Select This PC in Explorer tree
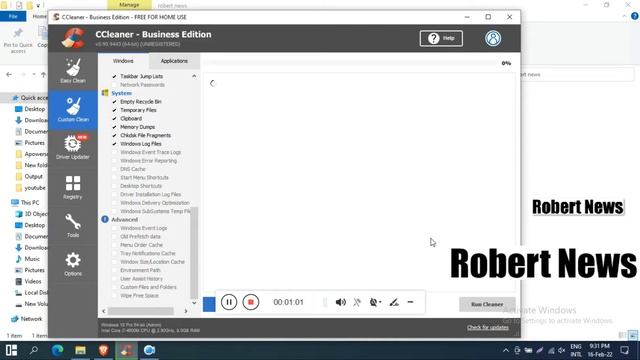Image resolution: width=640 pixels, height=360 pixels. [30, 202]
